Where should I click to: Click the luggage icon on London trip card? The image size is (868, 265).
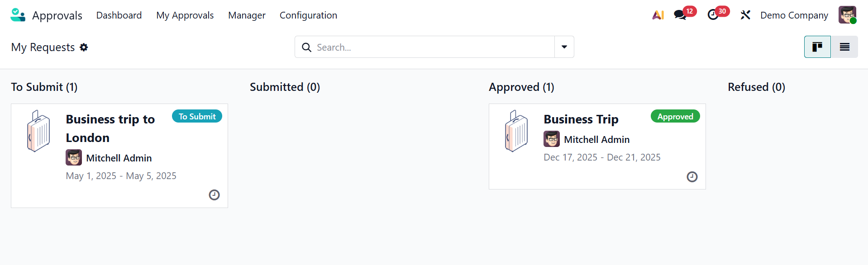pyautogui.click(x=38, y=131)
